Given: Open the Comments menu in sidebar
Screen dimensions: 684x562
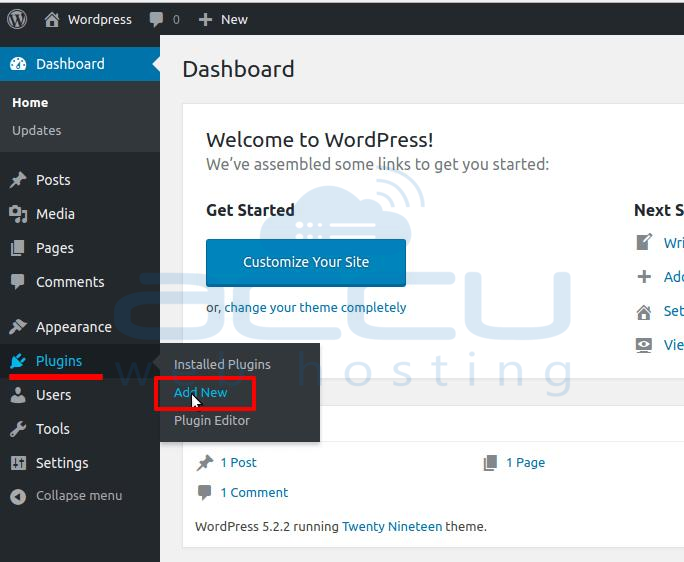Looking at the screenshot, I should coord(70,282).
